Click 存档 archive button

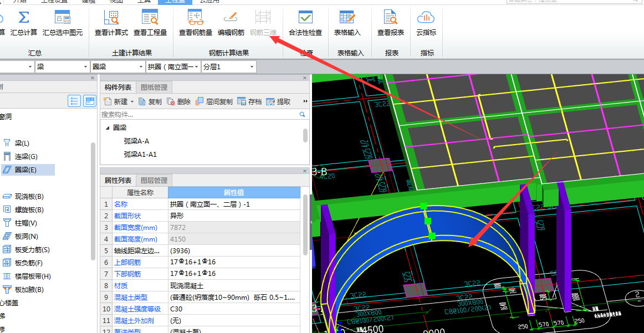(x=249, y=101)
